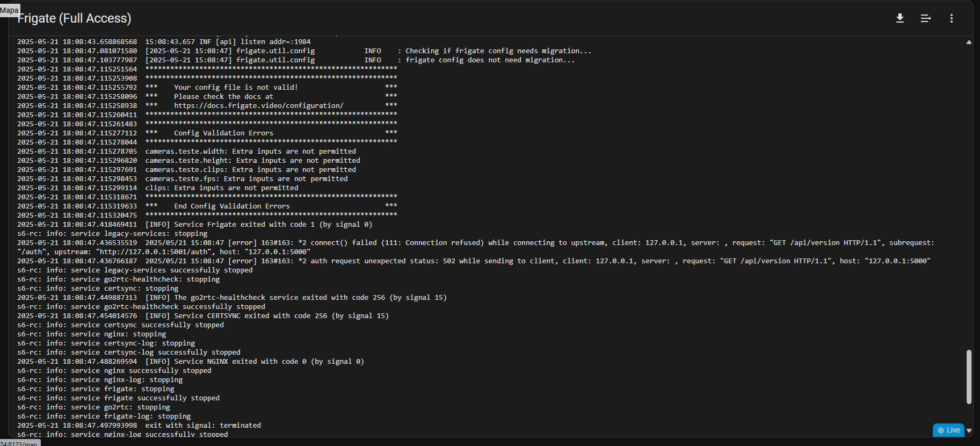This screenshot has width=980, height=446.
Task: Click "service frigate successfully stopped" line
Action: tap(118, 398)
